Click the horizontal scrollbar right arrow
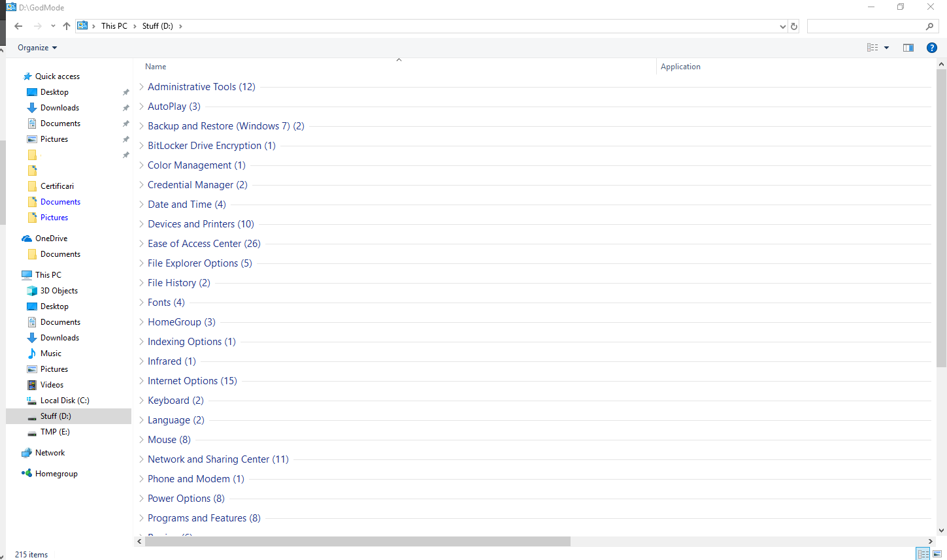This screenshot has height=560, width=947. pos(931,542)
